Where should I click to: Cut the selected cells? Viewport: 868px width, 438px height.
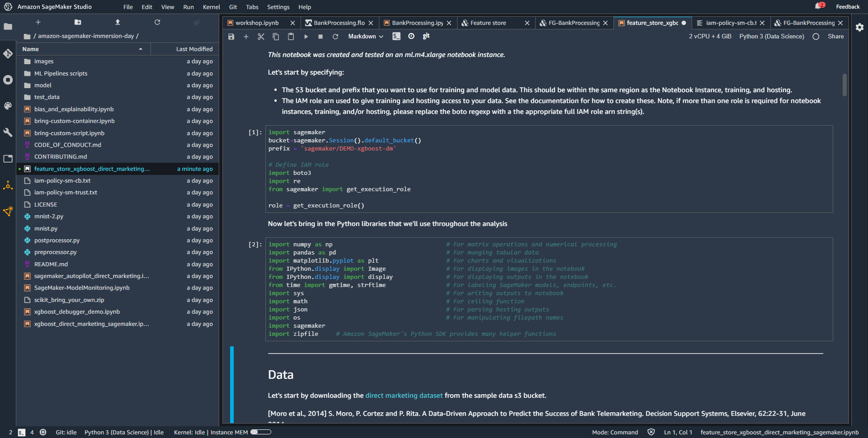pos(261,37)
